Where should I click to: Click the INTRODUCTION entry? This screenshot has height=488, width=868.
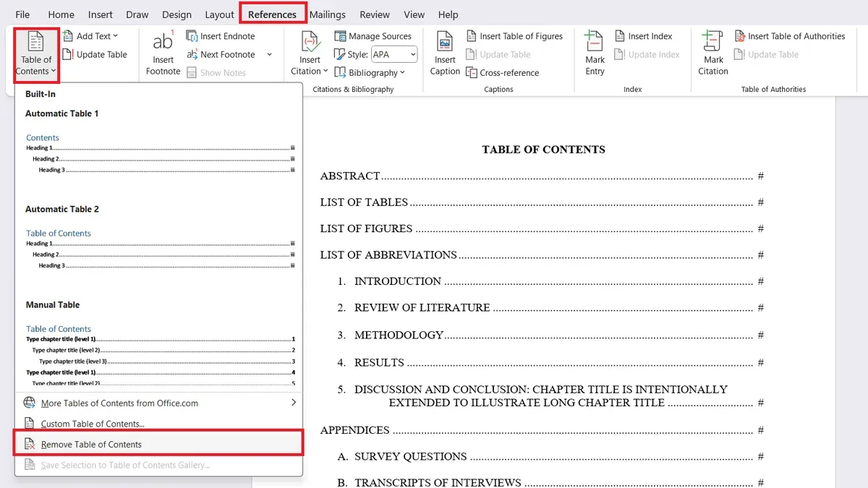(x=397, y=281)
